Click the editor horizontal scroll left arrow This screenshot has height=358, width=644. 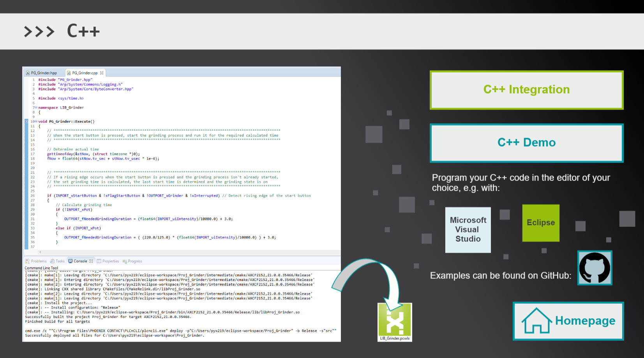pyautogui.click(x=40, y=252)
